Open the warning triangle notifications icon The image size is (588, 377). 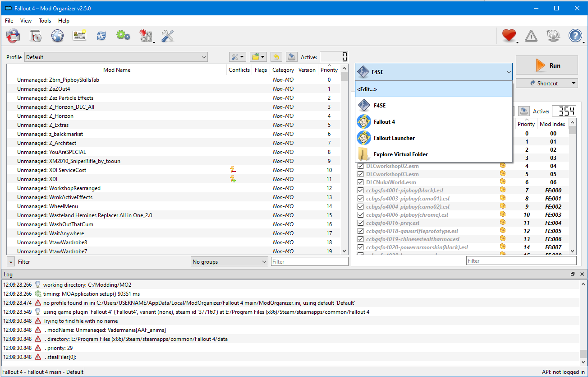click(531, 36)
